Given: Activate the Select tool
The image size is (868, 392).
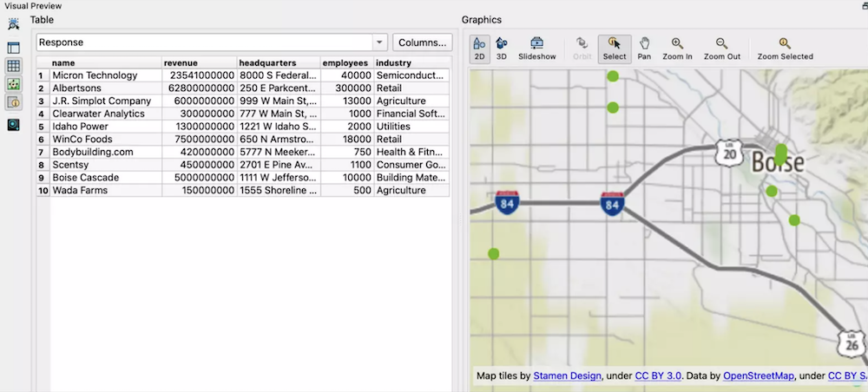Looking at the screenshot, I should tap(614, 48).
